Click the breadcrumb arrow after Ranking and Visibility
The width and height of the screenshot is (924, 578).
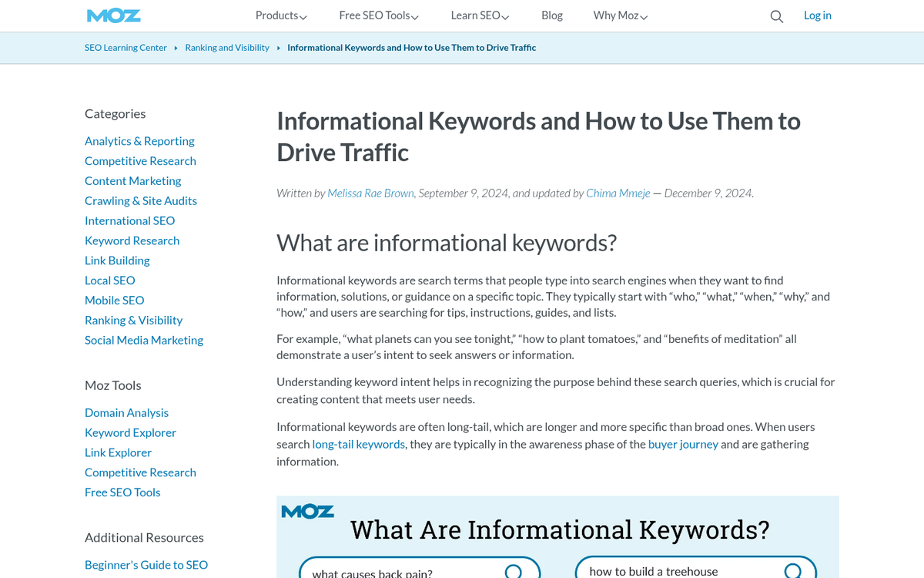278,47
